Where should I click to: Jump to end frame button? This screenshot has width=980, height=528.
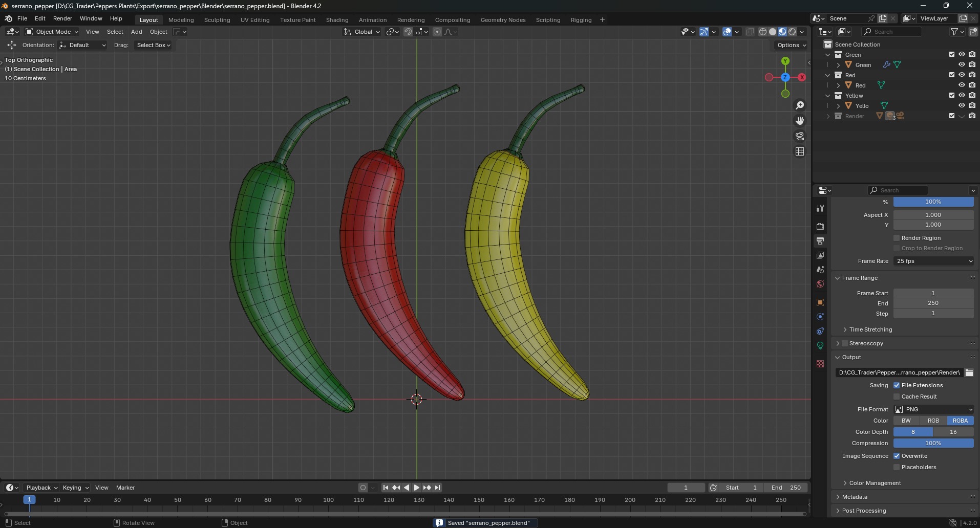(437, 488)
